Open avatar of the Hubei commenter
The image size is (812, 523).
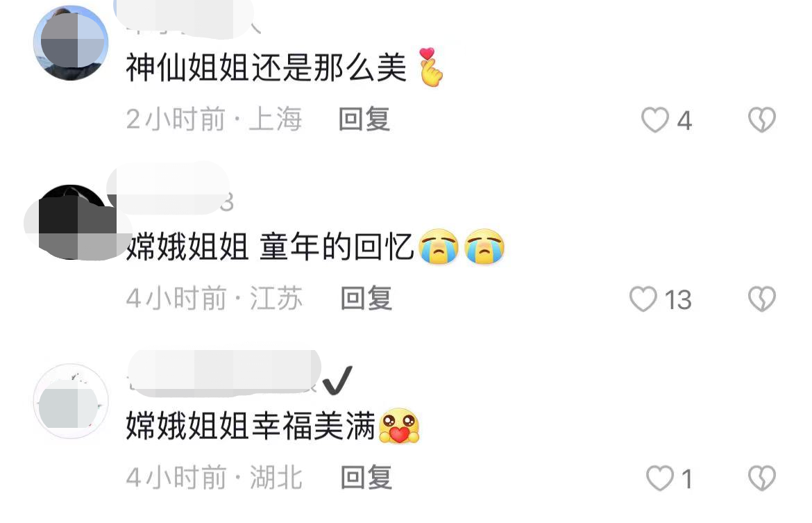[71, 401]
